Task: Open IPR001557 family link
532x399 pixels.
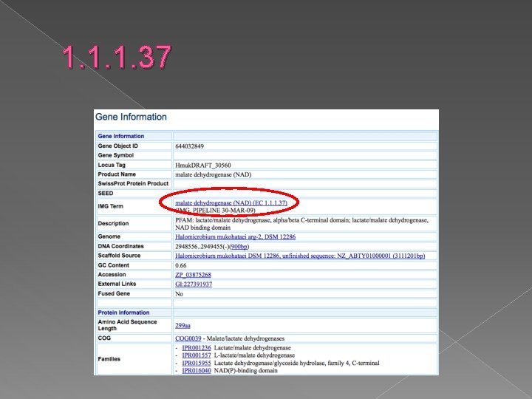Action: click(x=197, y=355)
